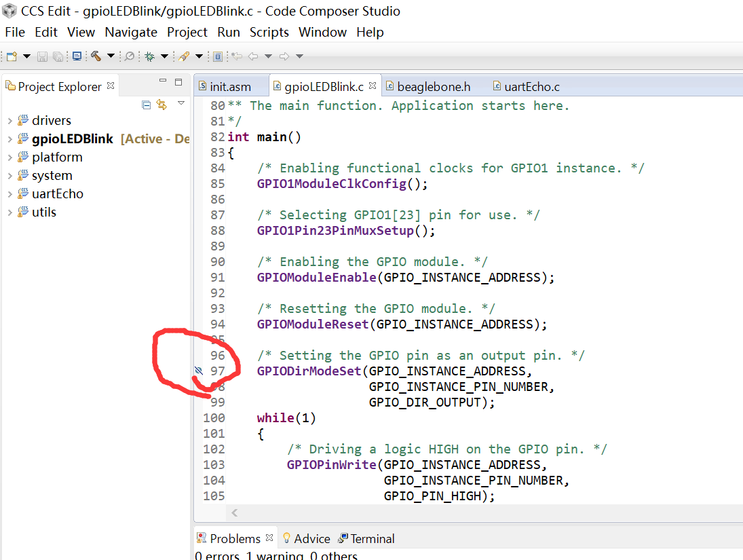This screenshot has width=743, height=560.
Task: Click GPIODirModeSet function call on line 97
Action: [x=309, y=371]
